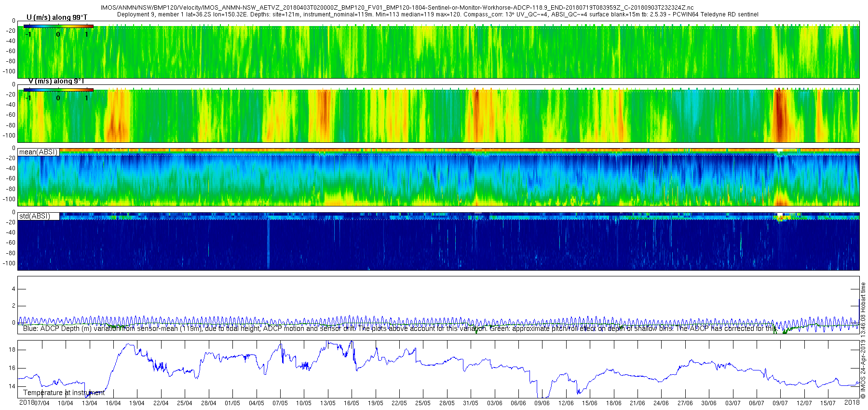This screenshot has height=410, width=868.
Task: Click the '21/06' date tick label
Action: coord(637,403)
